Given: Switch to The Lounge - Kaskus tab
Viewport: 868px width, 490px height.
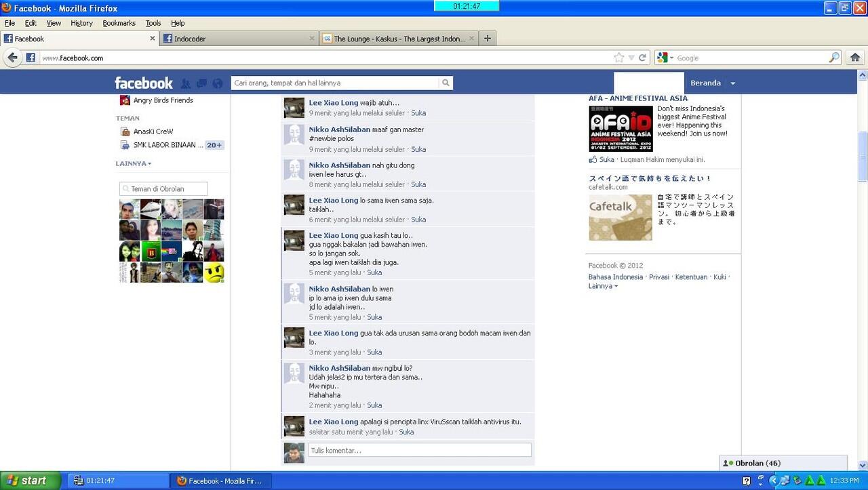Looking at the screenshot, I should (x=399, y=39).
